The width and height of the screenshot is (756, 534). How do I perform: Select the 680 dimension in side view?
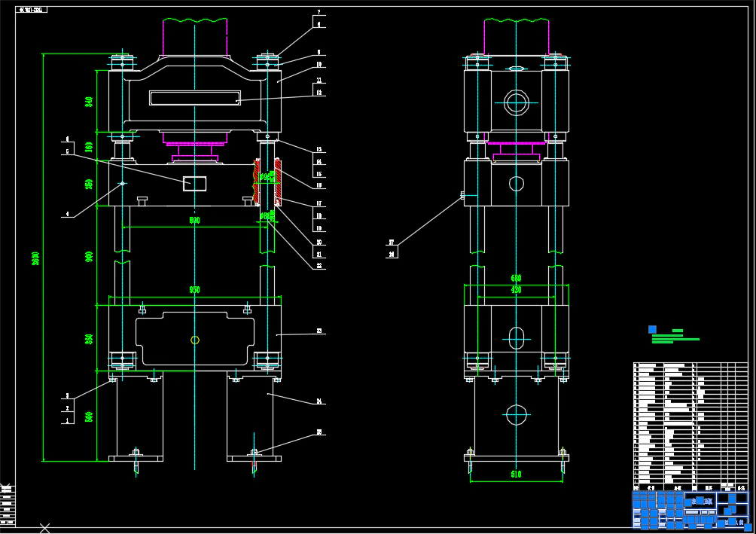516,279
